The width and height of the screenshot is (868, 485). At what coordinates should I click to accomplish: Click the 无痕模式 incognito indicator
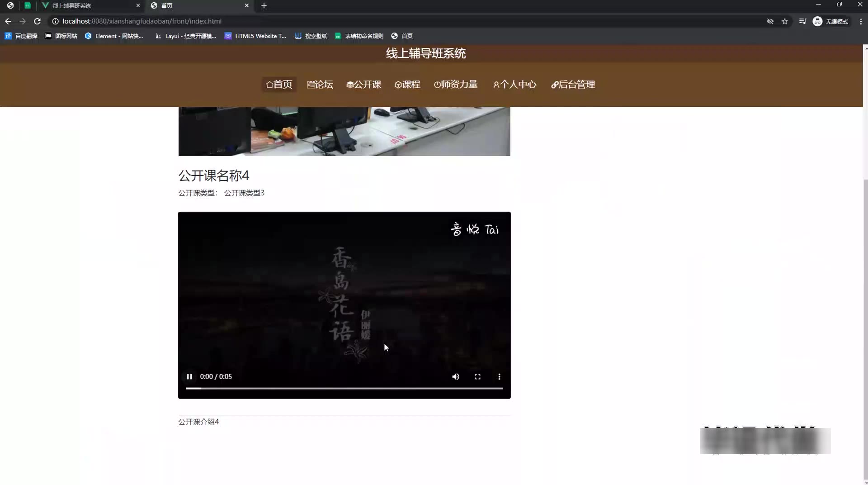pyautogui.click(x=831, y=21)
